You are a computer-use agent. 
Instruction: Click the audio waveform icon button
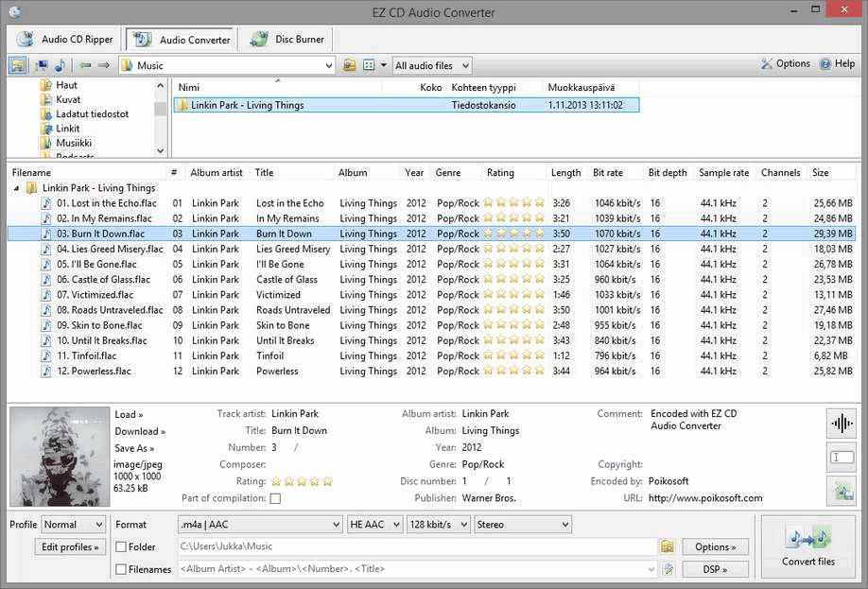tap(842, 424)
